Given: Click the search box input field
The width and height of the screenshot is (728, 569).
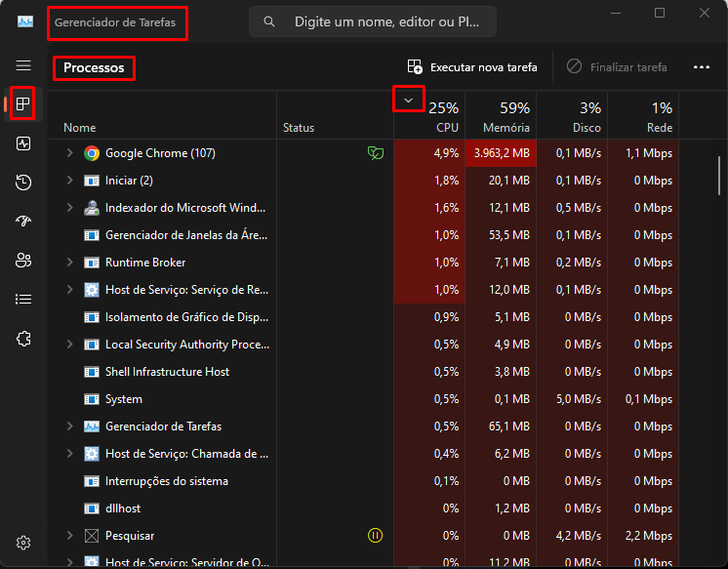Looking at the screenshot, I should [x=373, y=21].
